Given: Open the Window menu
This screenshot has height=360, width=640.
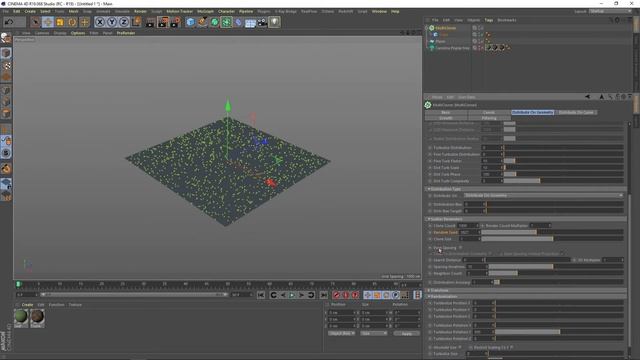Looking at the screenshot, I should [x=379, y=11].
